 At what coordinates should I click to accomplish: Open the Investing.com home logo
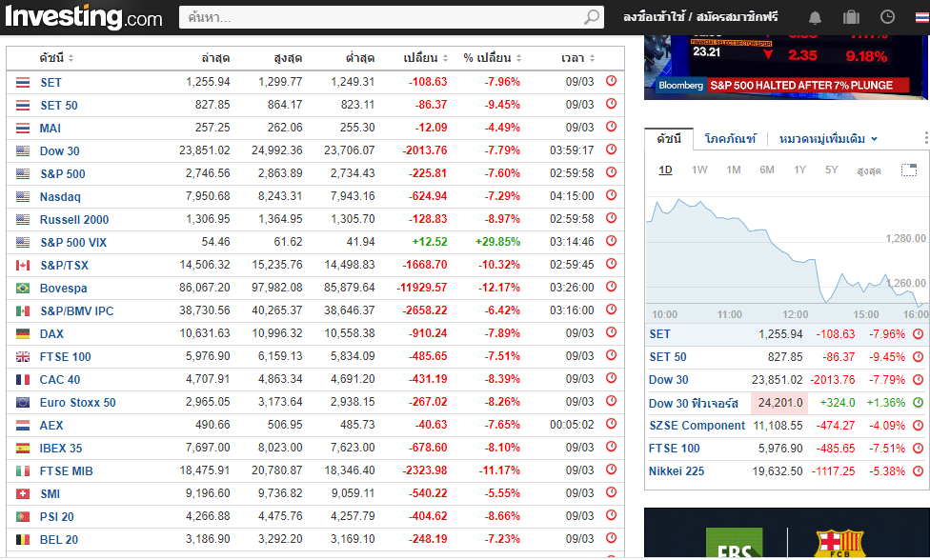[83, 16]
